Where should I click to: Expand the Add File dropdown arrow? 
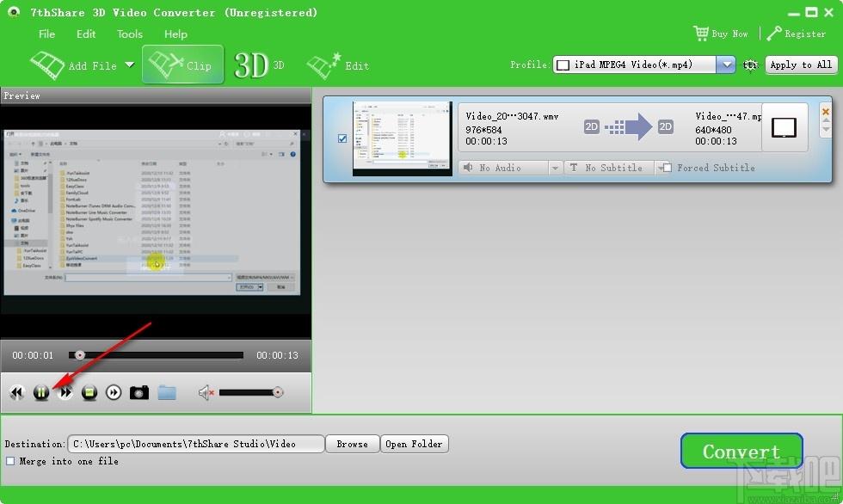[130, 65]
